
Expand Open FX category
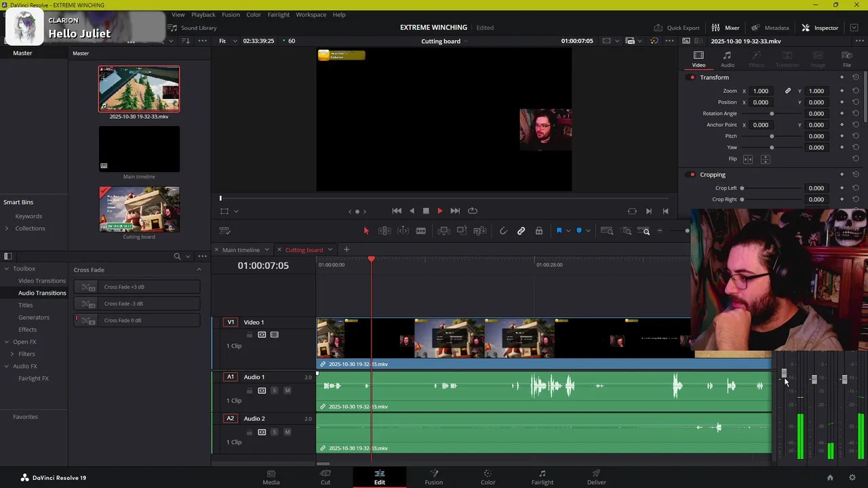pos(6,342)
